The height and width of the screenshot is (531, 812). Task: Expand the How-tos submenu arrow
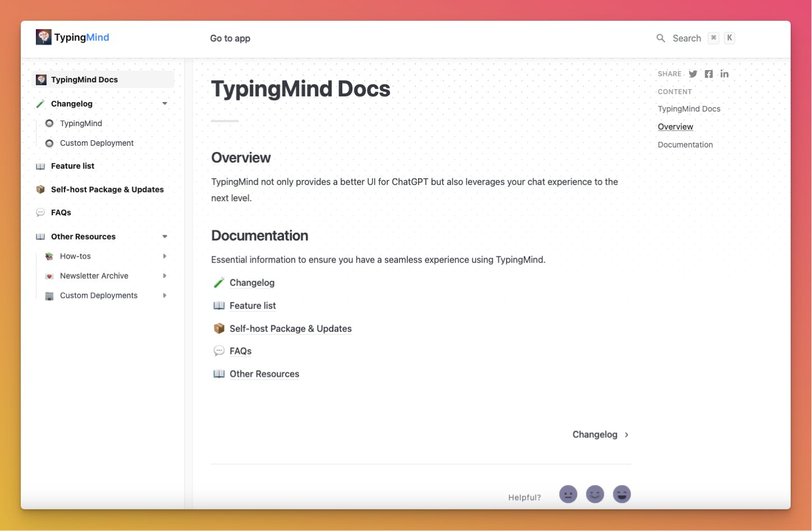pyautogui.click(x=164, y=256)
